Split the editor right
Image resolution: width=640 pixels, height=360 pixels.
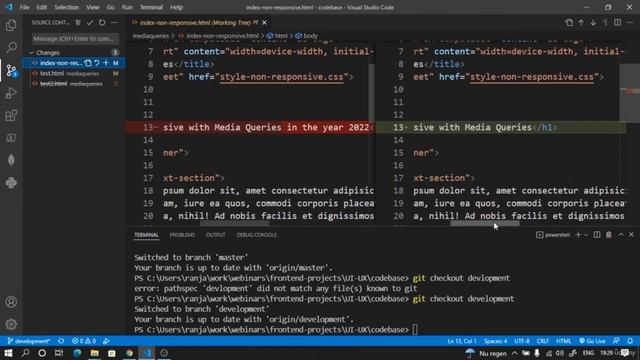(618, 23)
